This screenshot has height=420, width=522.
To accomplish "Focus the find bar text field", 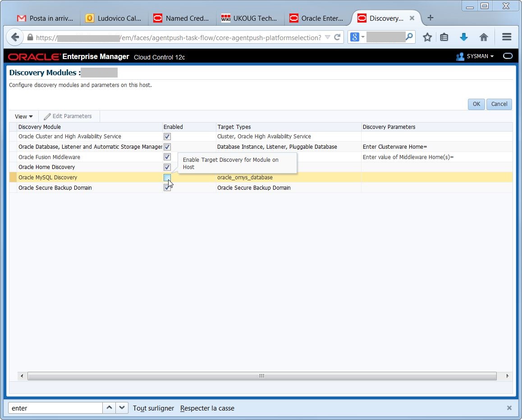I will pyautogui.click(x=55, y=408).
